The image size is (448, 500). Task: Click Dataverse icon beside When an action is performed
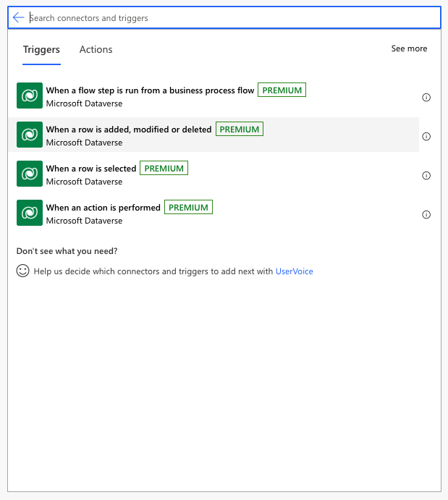(x=29, y=213)
